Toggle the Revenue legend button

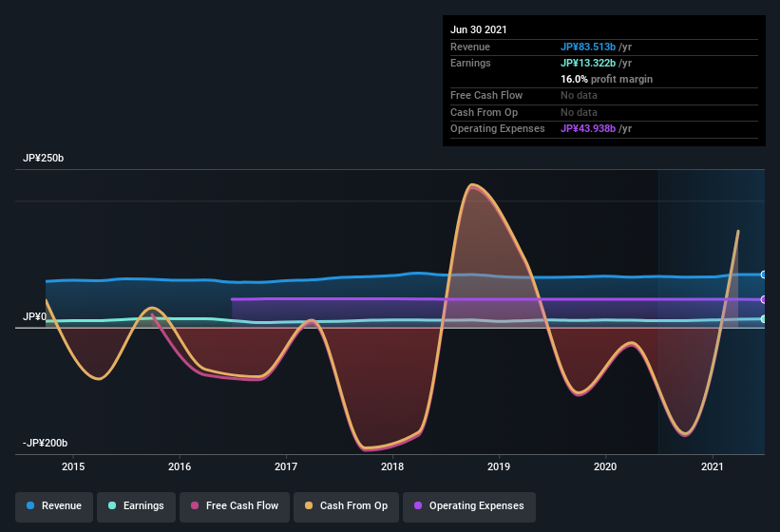tap(54, 506)
